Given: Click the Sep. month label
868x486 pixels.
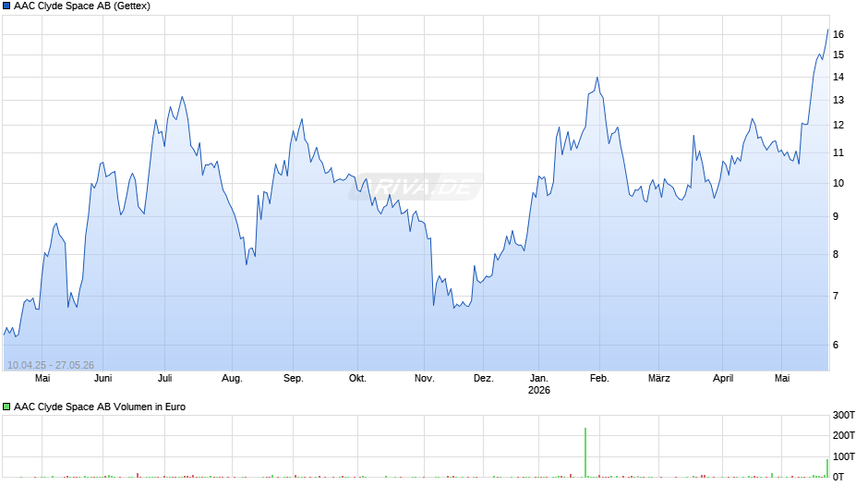Looking at the screenshot, I should (294, 379).
